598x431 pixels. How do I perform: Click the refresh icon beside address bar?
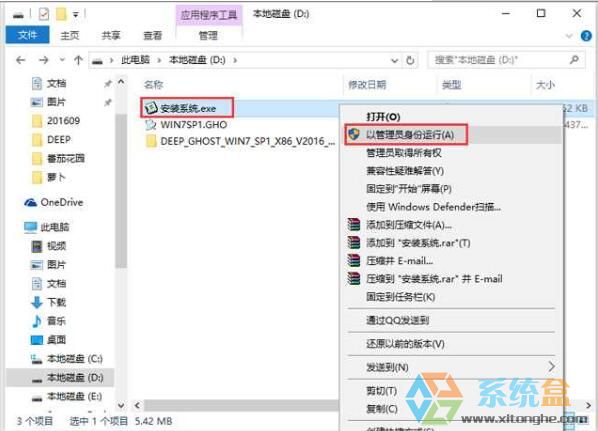point(410,60)
